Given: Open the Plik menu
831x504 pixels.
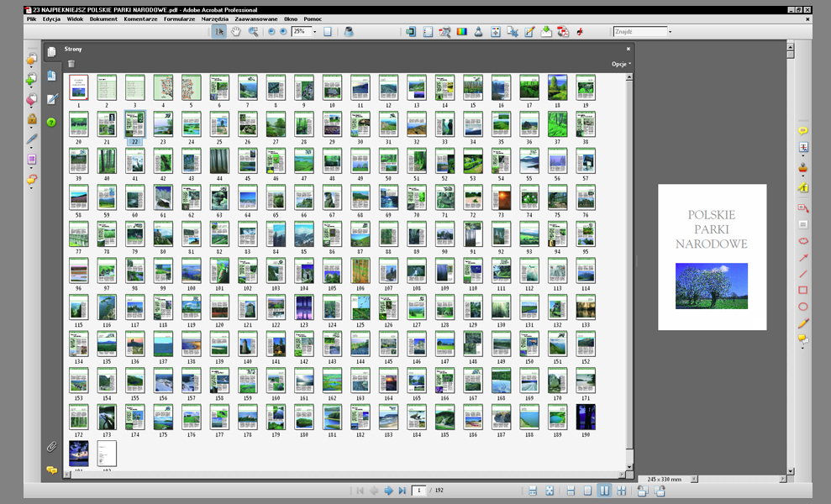Looking at the screenshot, I should [x=32, y=19].
